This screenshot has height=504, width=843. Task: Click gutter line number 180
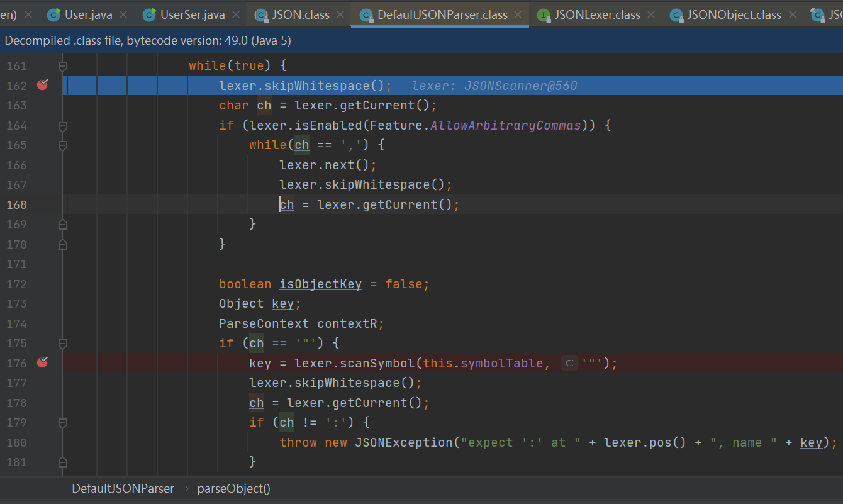coord(16,442)
